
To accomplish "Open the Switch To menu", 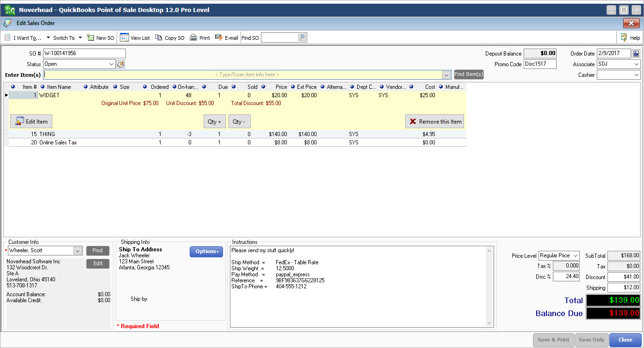I will [67, 38].
